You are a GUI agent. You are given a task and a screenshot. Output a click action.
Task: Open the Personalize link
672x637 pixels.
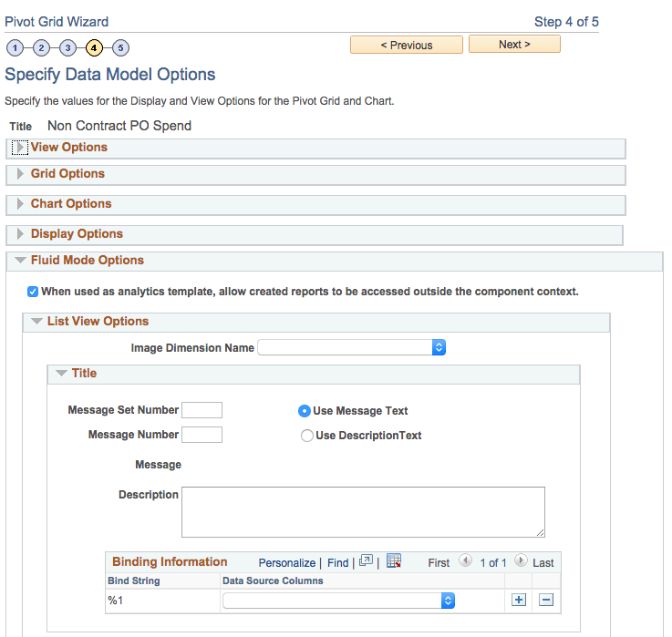(x=286, y=563)
